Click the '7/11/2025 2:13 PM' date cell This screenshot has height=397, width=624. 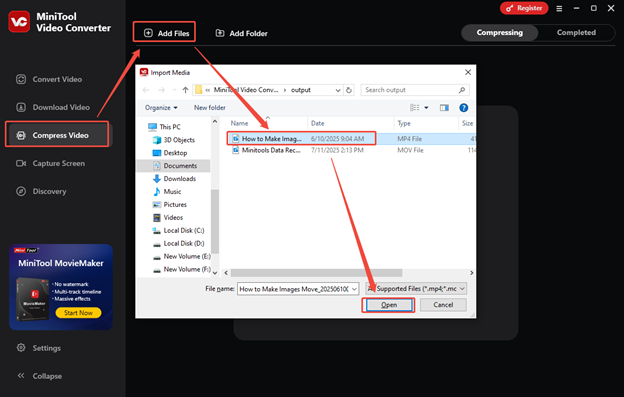(x=337, y=150)
